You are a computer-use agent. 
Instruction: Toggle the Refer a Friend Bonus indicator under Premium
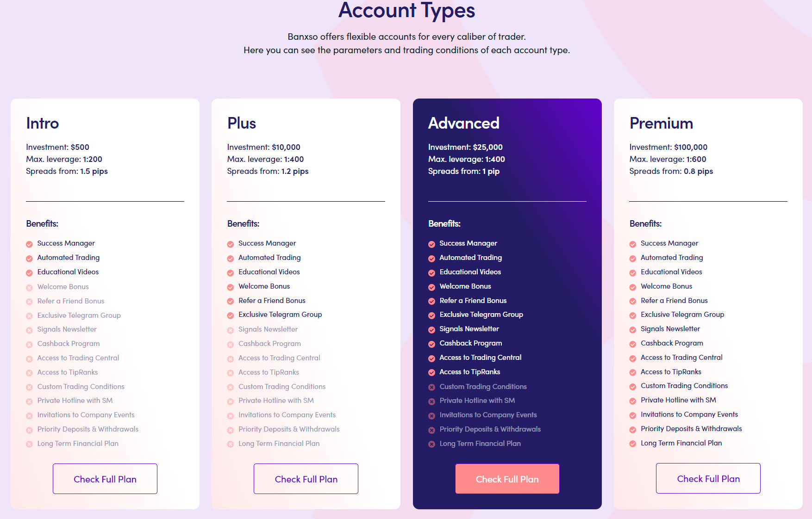click(632, 301)
